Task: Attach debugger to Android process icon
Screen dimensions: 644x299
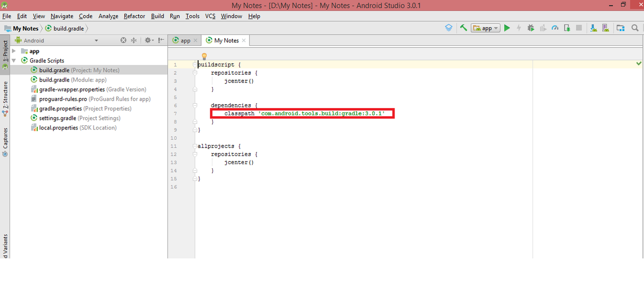Action: click(567, 28)
